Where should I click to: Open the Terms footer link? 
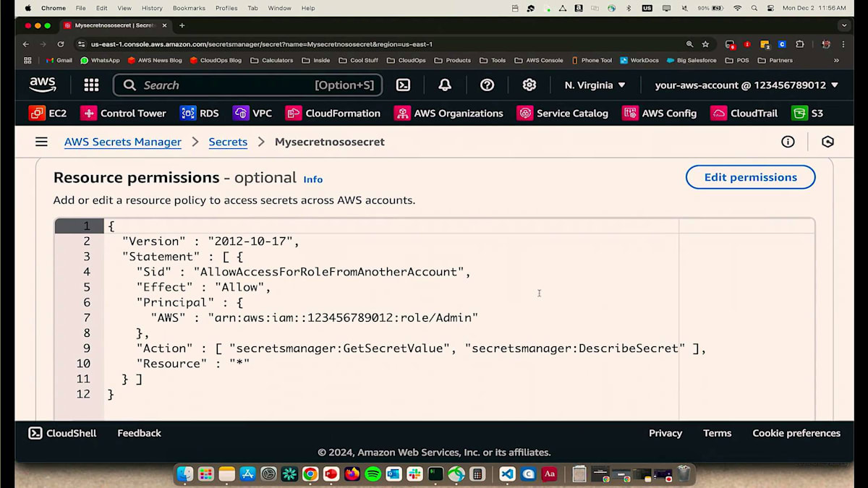[x=717, y=433]
